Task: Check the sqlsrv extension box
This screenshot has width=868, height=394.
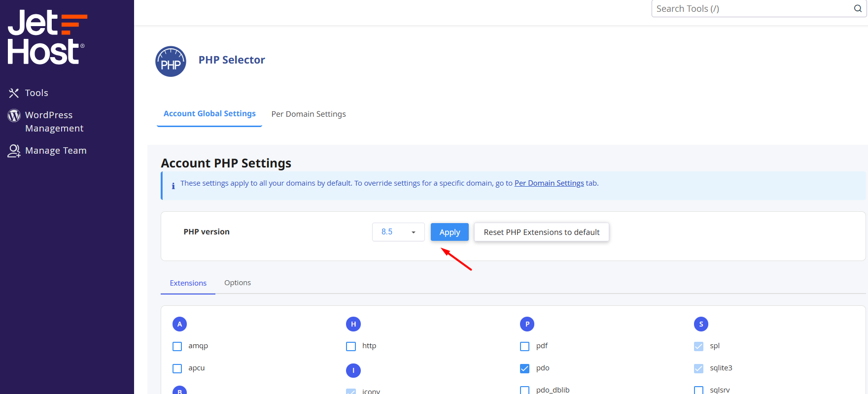Action: coord(698,390)
